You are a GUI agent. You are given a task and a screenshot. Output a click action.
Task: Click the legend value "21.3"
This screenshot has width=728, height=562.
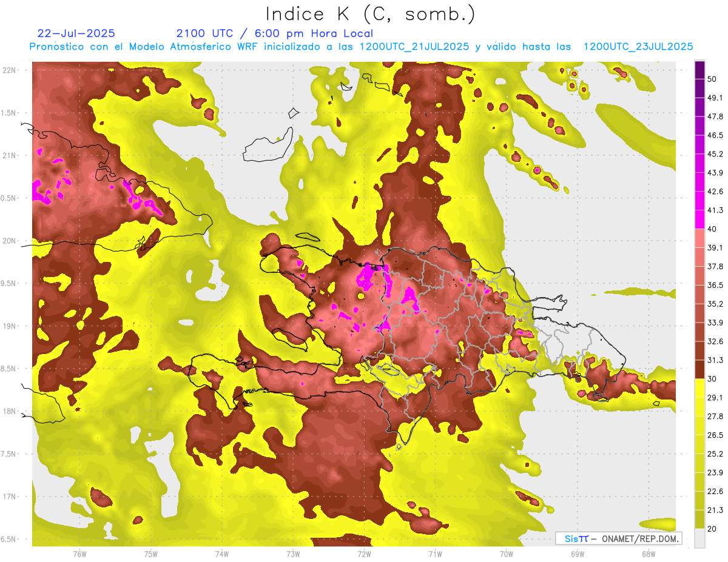[715, 510]
